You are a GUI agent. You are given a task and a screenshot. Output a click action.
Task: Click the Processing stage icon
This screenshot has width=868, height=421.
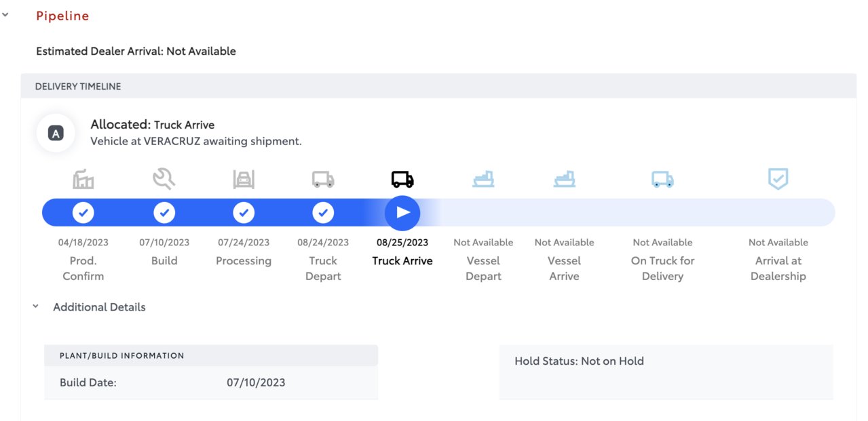(x=244, y=179)
